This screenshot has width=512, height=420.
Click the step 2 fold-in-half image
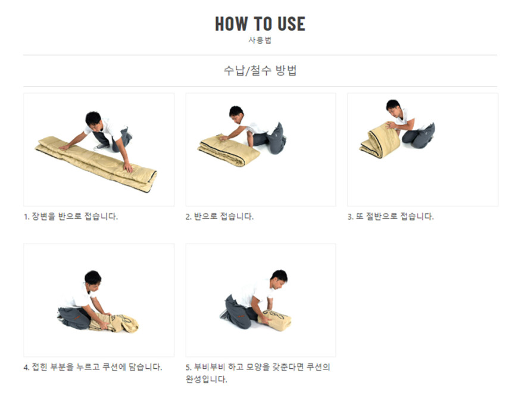click(x=261, y=150)
